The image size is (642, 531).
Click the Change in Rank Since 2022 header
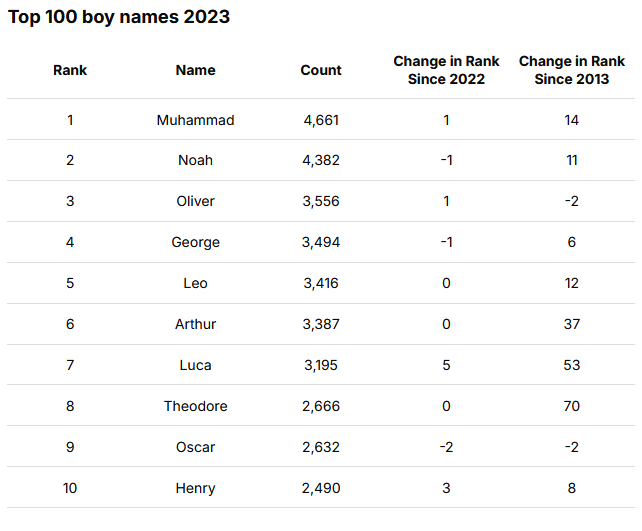pyautogui.click(x=446, y=70)
